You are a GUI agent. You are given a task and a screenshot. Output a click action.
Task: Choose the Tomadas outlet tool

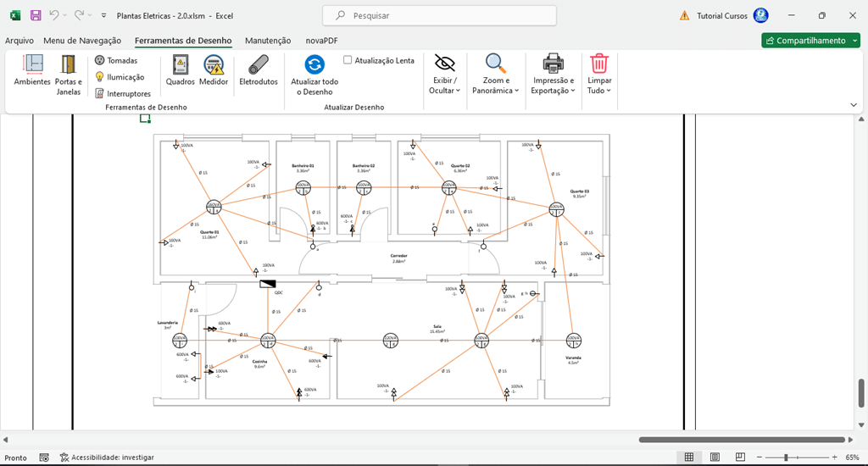116,60
